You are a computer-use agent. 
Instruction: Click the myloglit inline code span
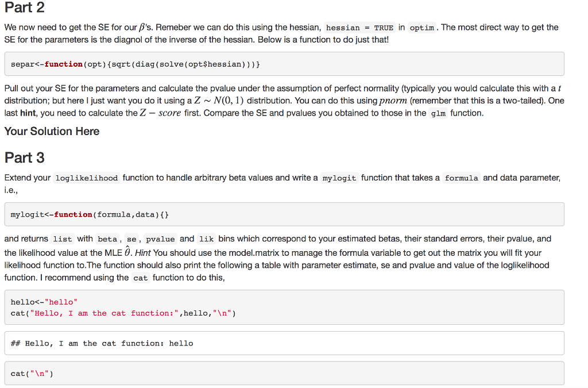coord(339,178)
